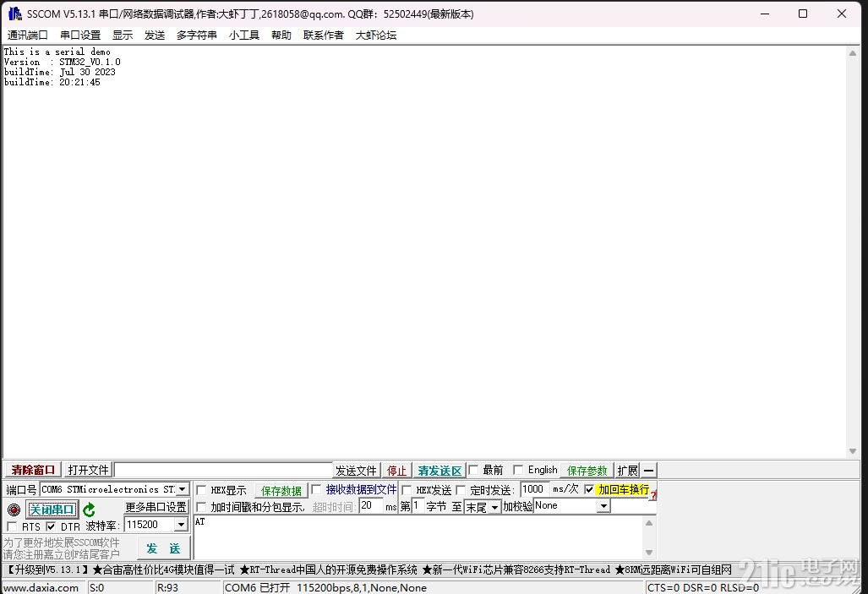Screen dimensions: 868x594
Task: Click the send text area containing AT
Action: (418, 537)
